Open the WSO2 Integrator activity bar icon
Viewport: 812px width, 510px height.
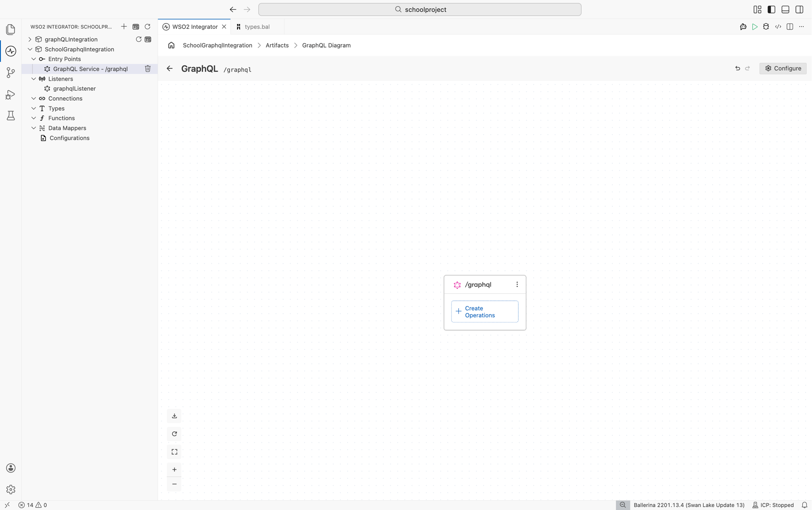point(11,51)
